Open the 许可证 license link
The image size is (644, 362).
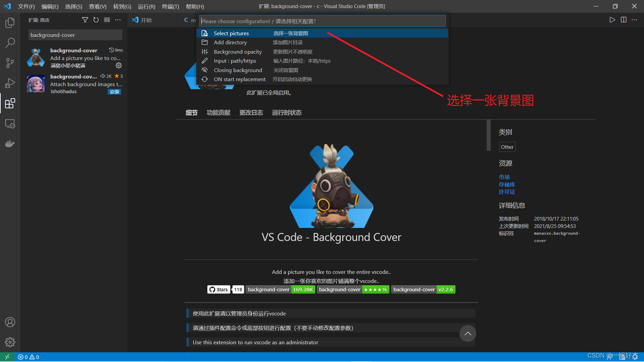click(x=507, y=192)
